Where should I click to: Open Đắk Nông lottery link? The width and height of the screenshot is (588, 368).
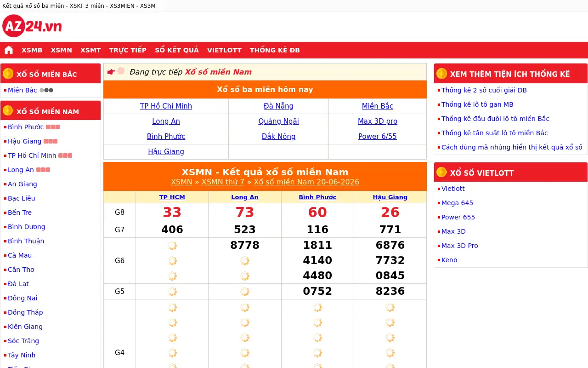click(278, 137)
